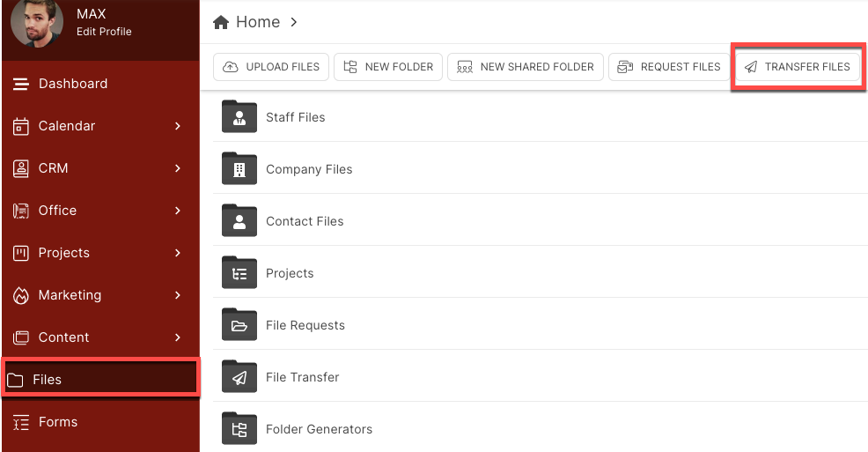This screenshot has height=452, width=868.
Task: Click Max's profile avatar photo
Action: click(x=37, y=22)
